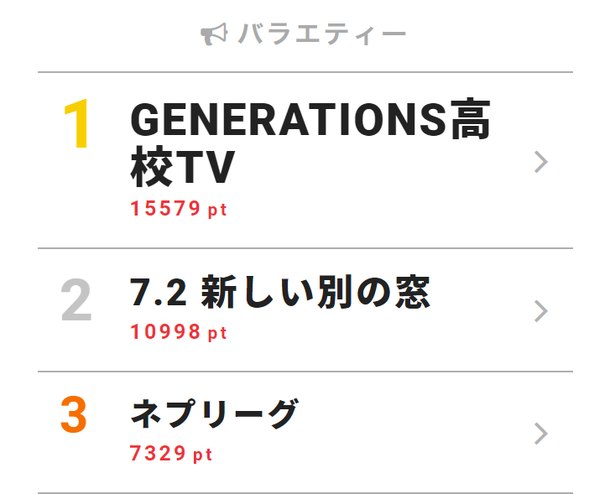
Task: Click 校TV second title line
Action: [x=182, y=167]
